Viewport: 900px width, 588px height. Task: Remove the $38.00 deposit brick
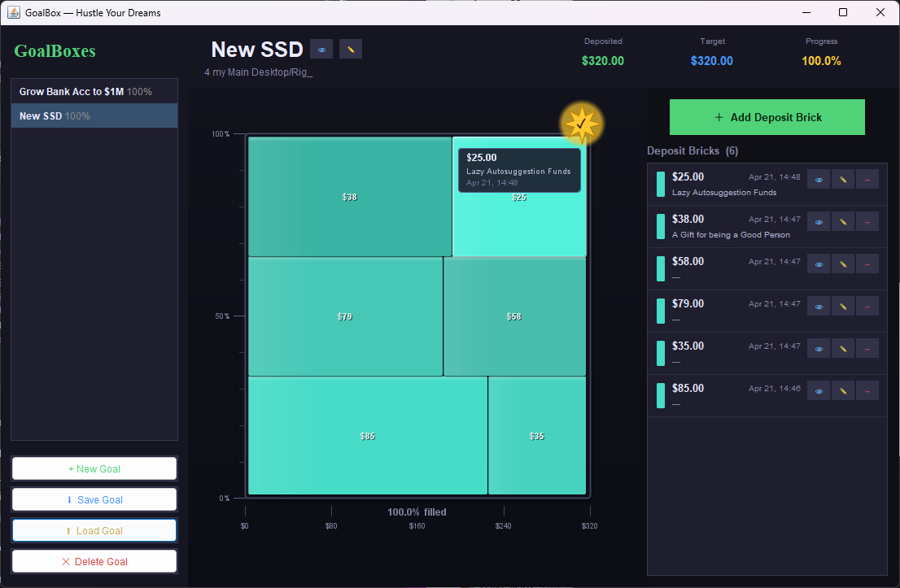tap(867, 221)
